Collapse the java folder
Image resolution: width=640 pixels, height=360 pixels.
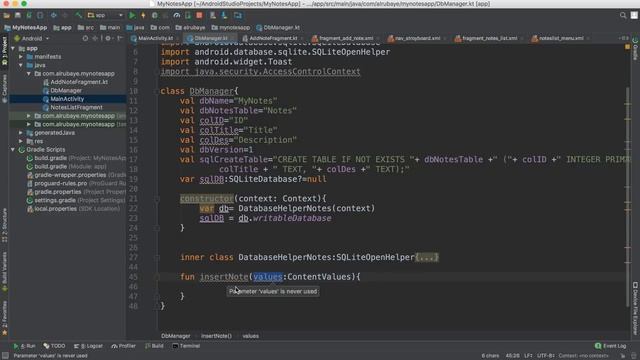point(21,65)
